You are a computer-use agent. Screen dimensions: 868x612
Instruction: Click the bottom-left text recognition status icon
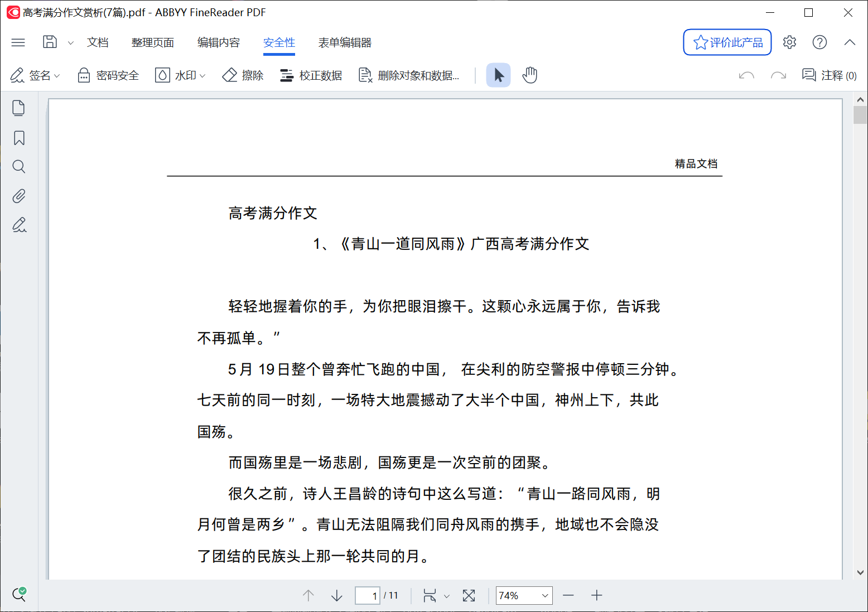tap(19, 594)
